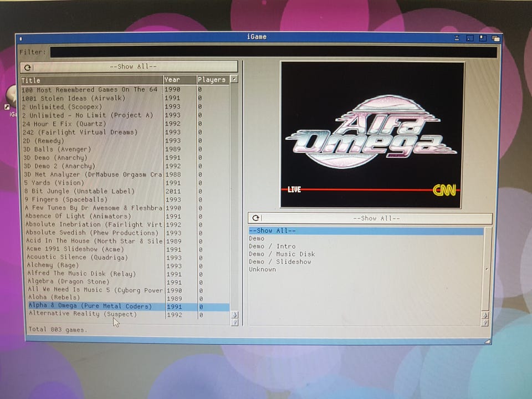This screenshot has width=532, height=399.
Task: Select Acid In The House row
Action: (x=128, y=241)
